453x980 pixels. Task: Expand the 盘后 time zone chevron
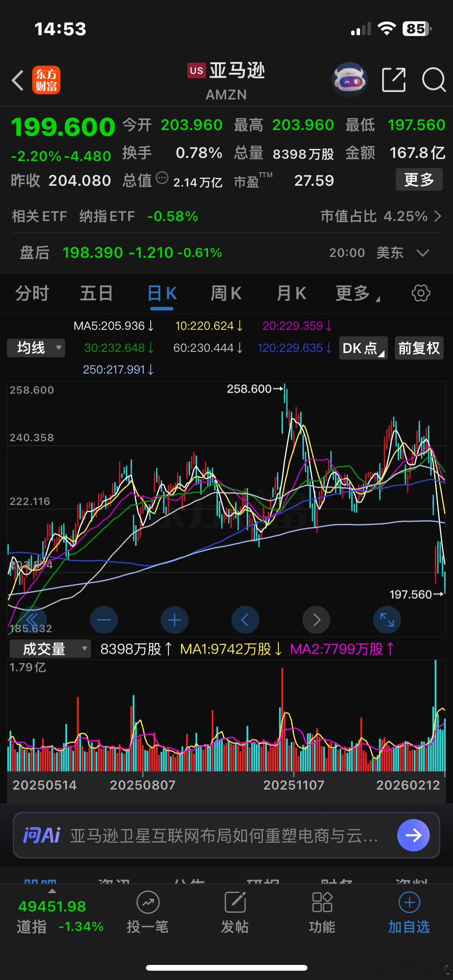pyautogui.click(x=422, y=253)
